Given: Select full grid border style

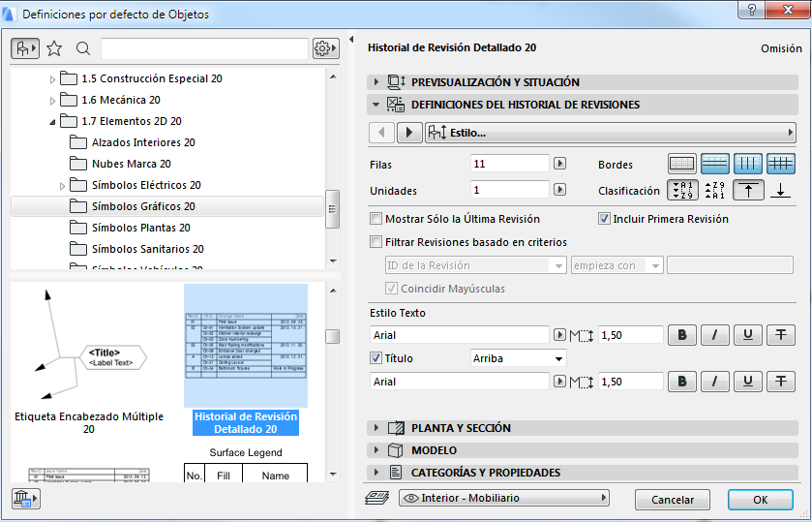Looking at the screenshot, I should tap(781, 165).
